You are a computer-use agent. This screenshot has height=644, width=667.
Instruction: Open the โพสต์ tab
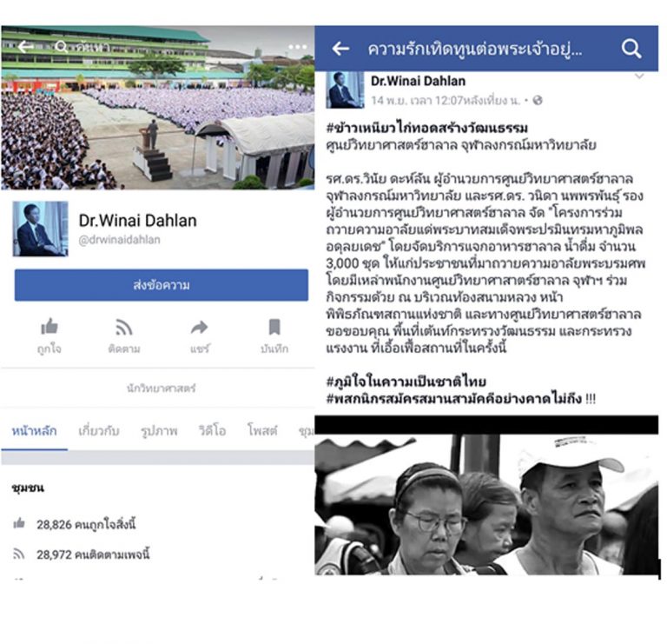point(262,431)
